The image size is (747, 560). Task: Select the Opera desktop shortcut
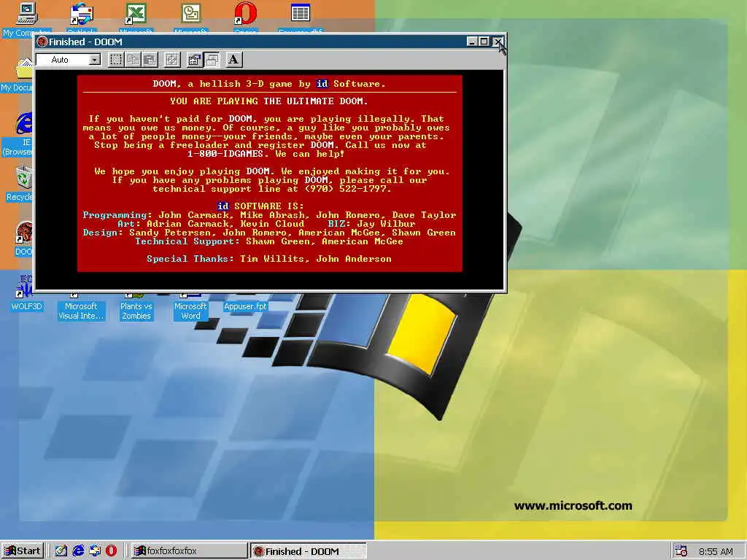point(245,18)
